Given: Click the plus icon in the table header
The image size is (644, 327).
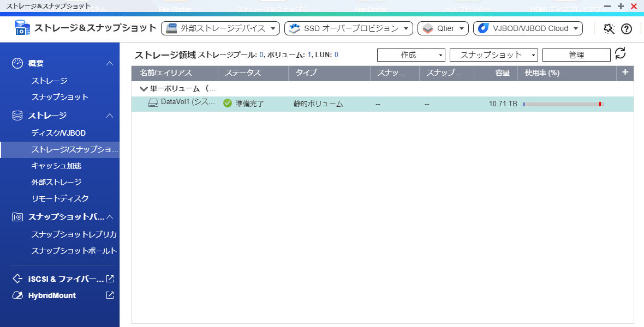Looking at the screenshot, I should [625, 72].
